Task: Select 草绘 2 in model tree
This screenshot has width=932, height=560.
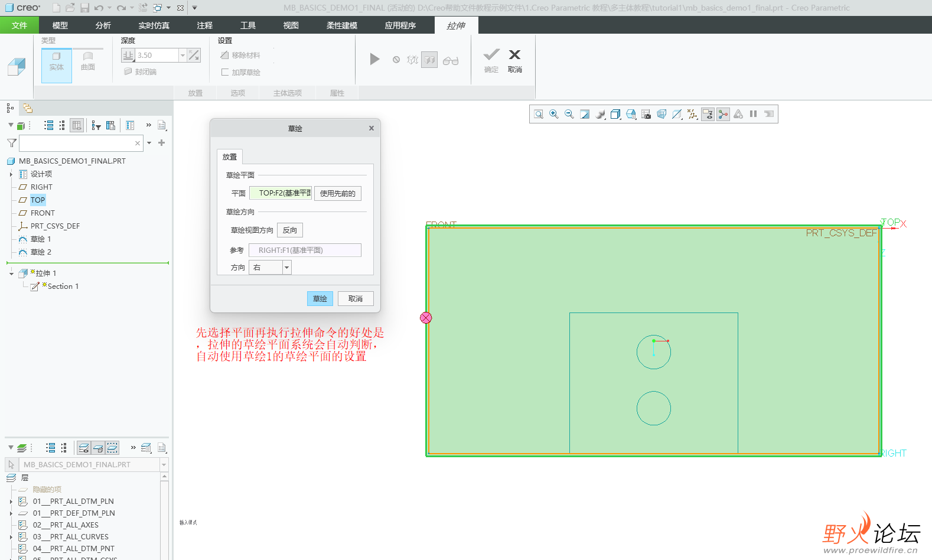Action: pos(41,252)
